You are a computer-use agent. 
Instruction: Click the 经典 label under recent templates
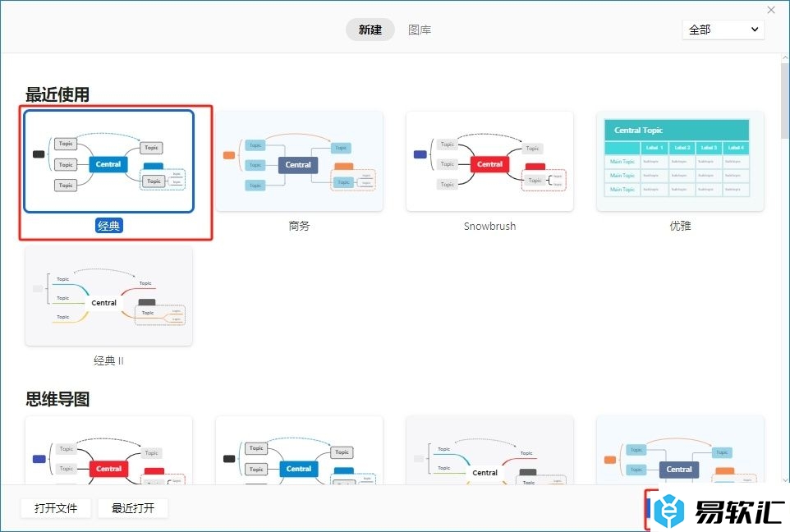pos(109,225)
